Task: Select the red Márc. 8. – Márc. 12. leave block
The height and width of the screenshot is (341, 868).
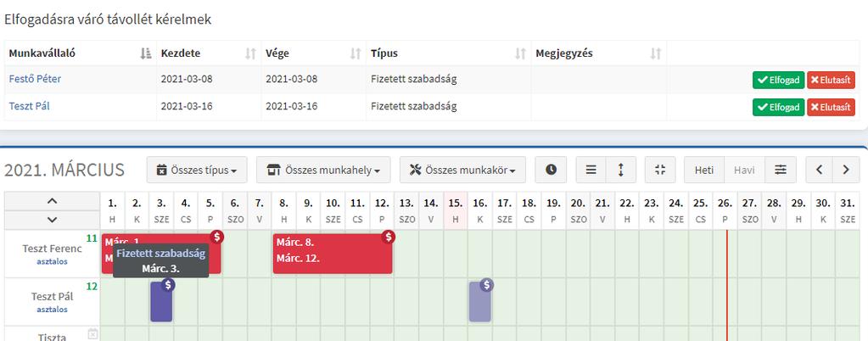Action: coord(332,254)
